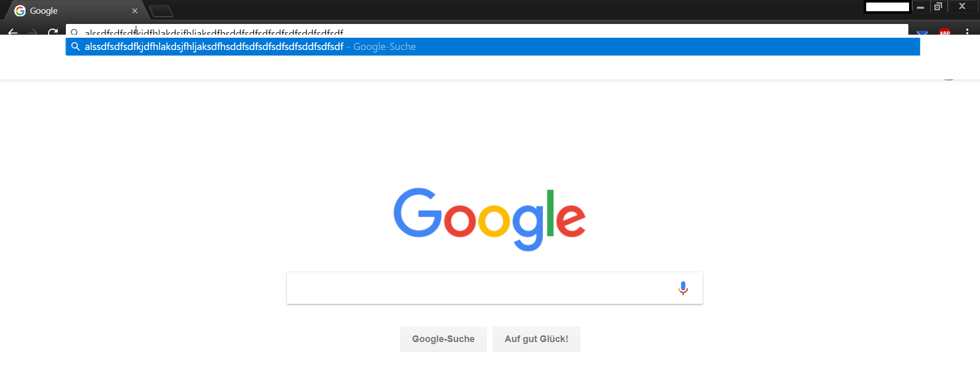Close the Google tab

pos(135,11)
